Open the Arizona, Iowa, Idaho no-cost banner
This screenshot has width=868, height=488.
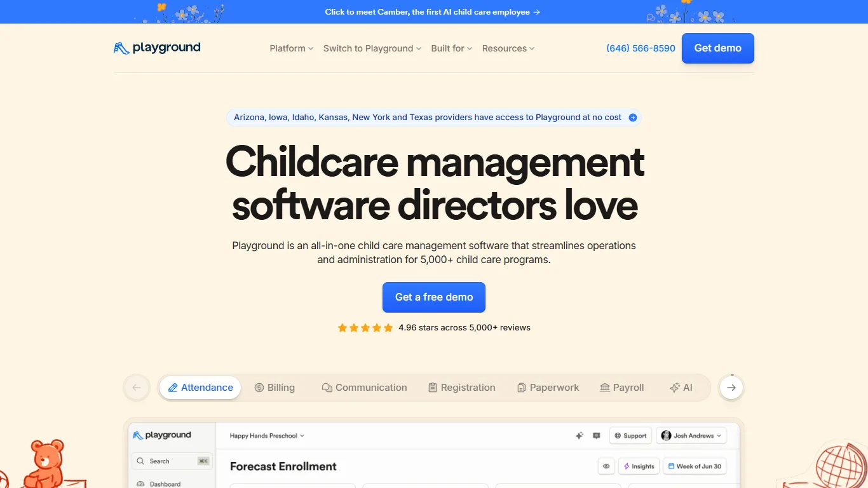(x=434, y=118)
